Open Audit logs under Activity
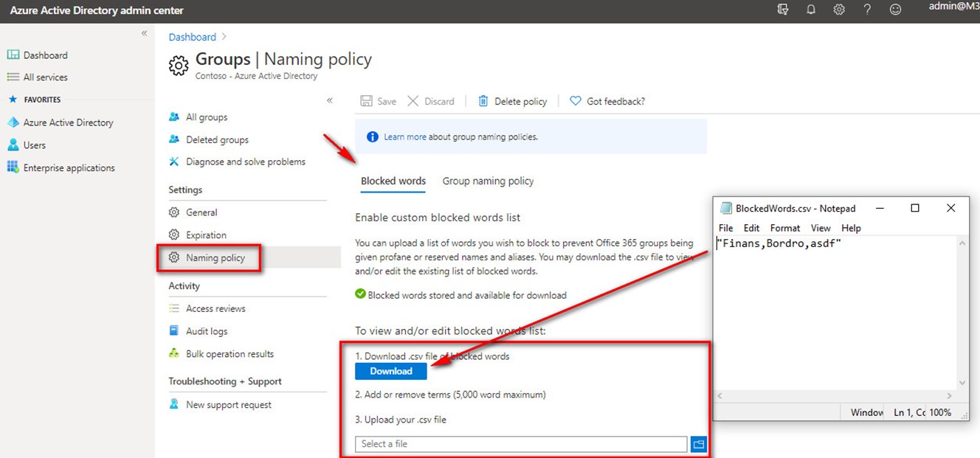Image resolution: width=980 pixels, height=458 pixels. coord(207,332)
